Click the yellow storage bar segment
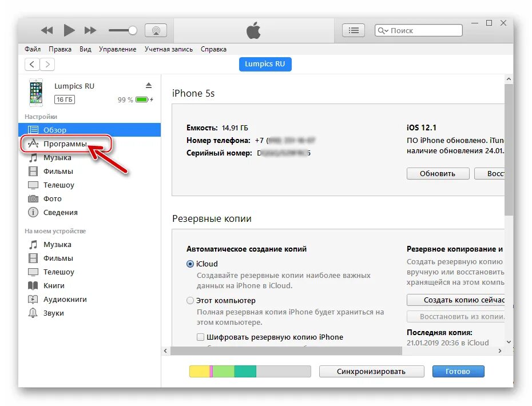This screenshot has height=406, width=532. [200, 371]
